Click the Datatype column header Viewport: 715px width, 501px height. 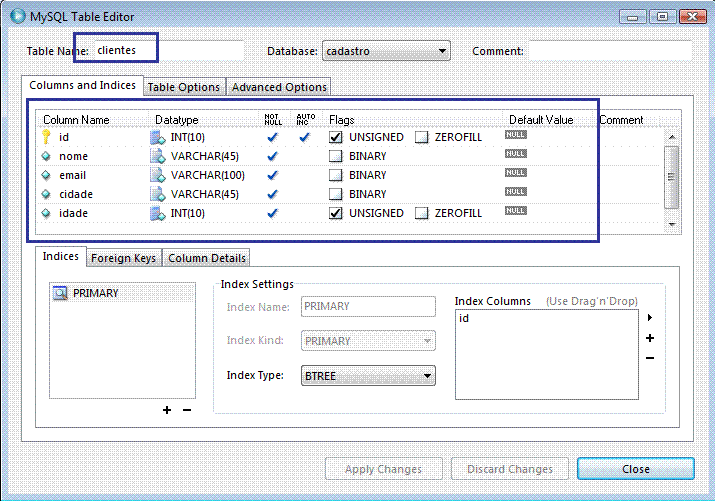(x=177, y=120)
